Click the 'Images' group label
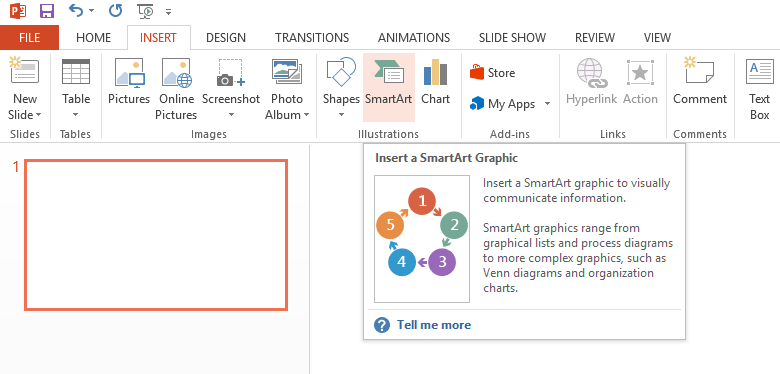Image resolution: width=780 pixels, height=374 pixels. coord(209,134)
